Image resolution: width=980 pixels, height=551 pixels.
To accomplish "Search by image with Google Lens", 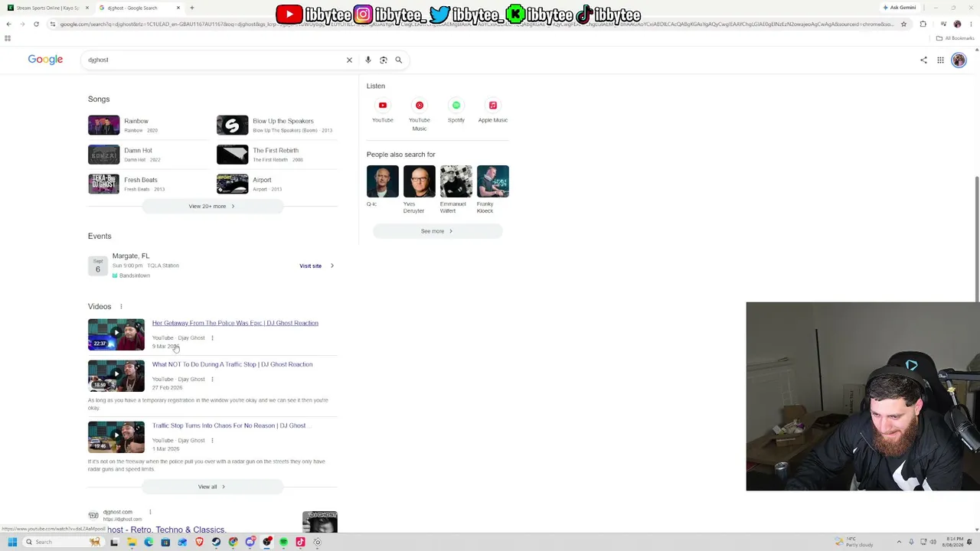I will tap(383, 60).
